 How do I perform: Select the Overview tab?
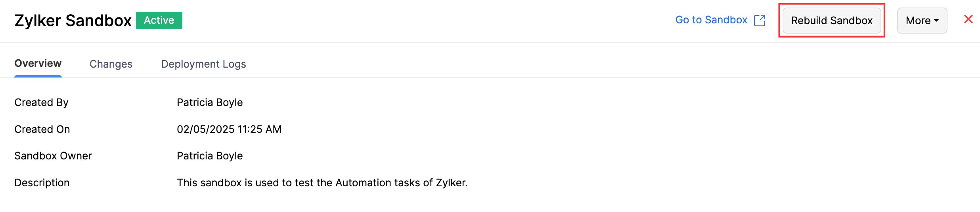click(x=38, y=64)
